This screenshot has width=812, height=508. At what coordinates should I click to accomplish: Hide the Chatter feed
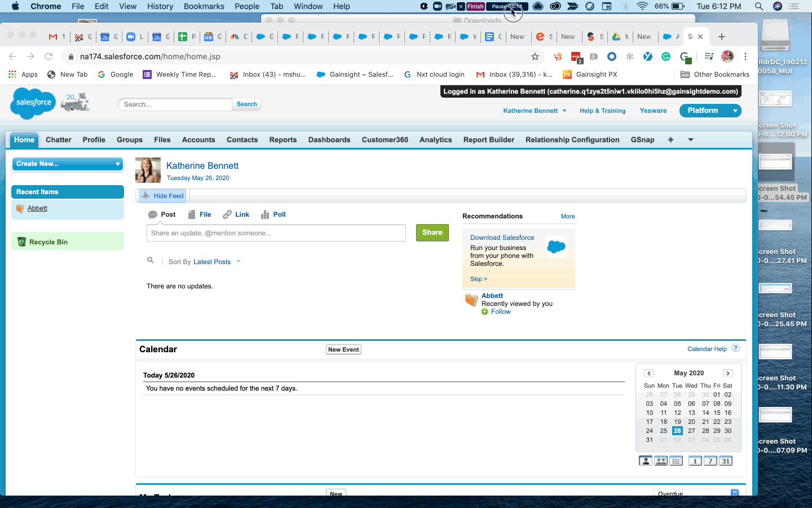163,196
